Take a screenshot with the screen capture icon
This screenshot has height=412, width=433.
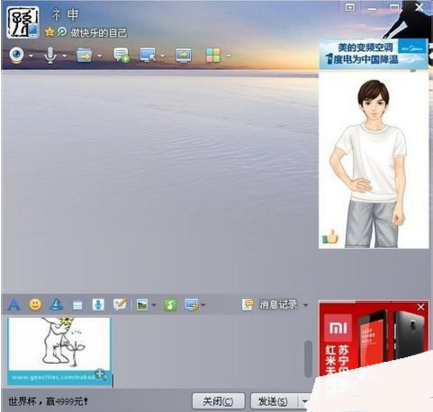click(x=192, y=305)
